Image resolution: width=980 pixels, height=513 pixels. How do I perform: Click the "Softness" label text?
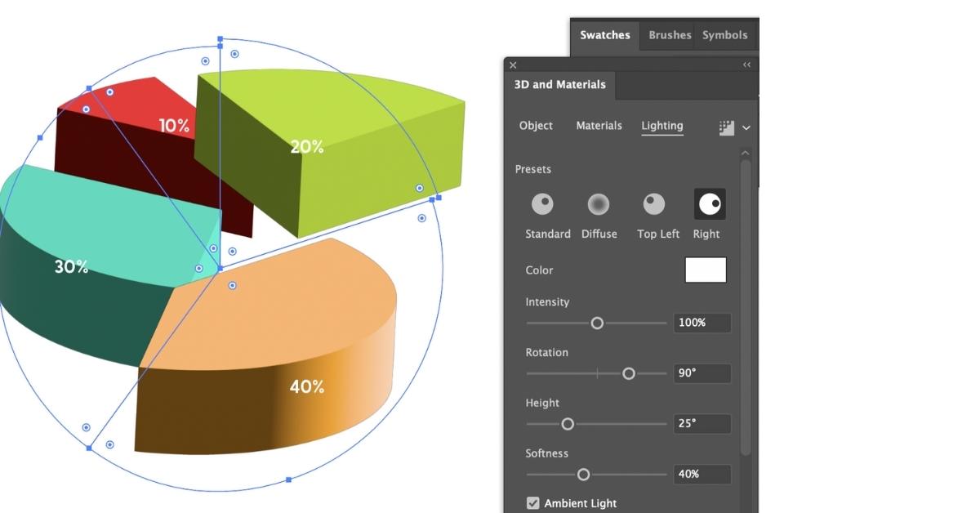tap(546, 453)
